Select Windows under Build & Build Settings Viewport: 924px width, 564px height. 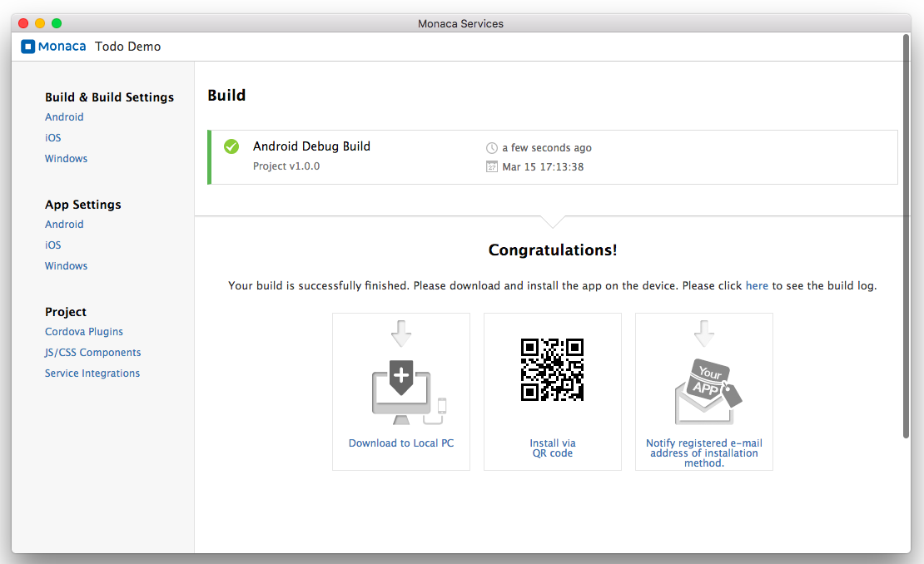tap(66, 159)
